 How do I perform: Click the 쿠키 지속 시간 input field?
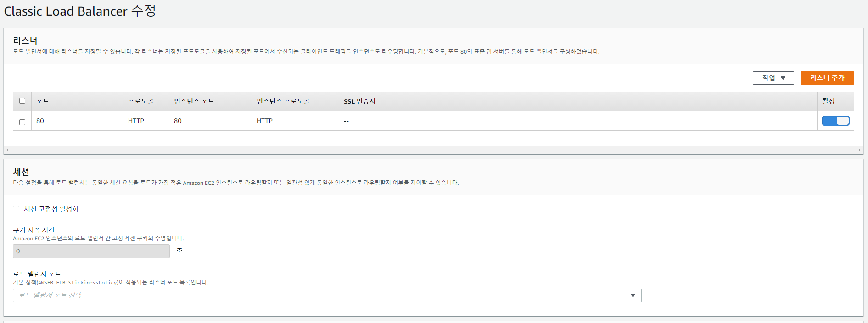(x=91, y=251)
